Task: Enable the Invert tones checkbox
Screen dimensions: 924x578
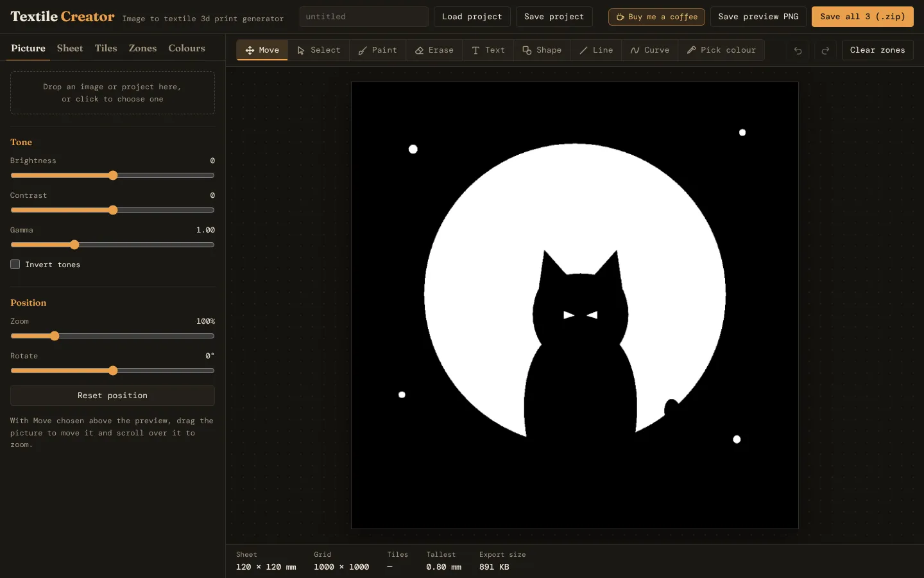Action: [15, 265]
